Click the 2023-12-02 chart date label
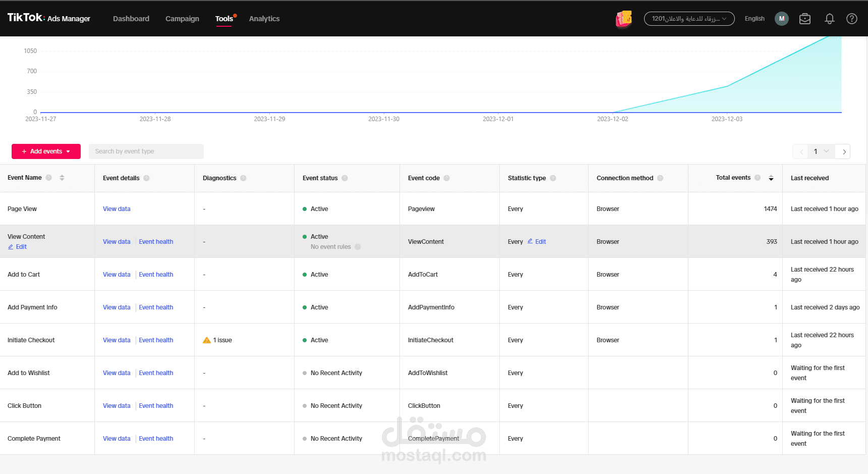Image resolution: width=868 pixels, height=474 pixels. 612,119
